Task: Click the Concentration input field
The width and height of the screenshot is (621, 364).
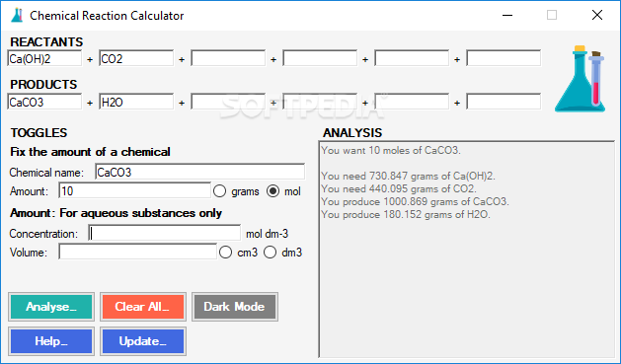Action: 164,233
